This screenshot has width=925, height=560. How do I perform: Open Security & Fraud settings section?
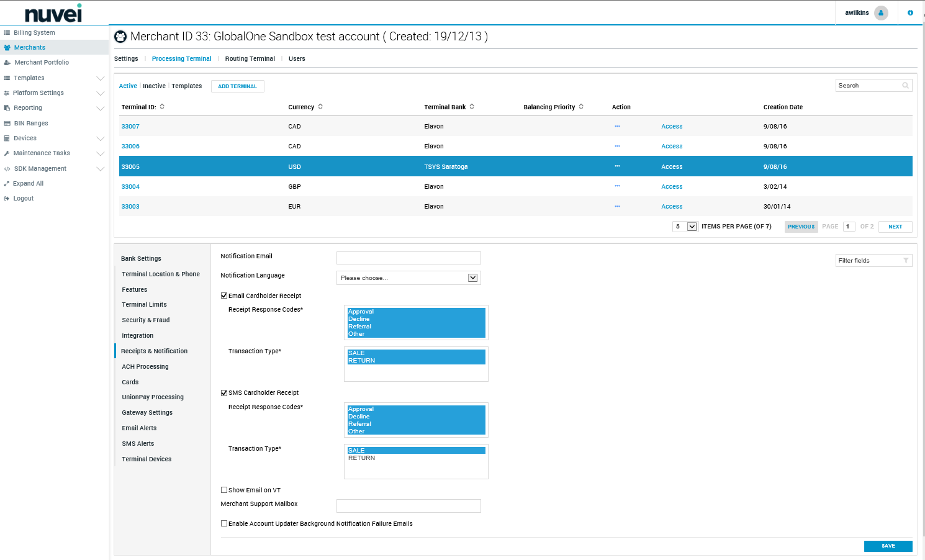click(x=146, y=320)
